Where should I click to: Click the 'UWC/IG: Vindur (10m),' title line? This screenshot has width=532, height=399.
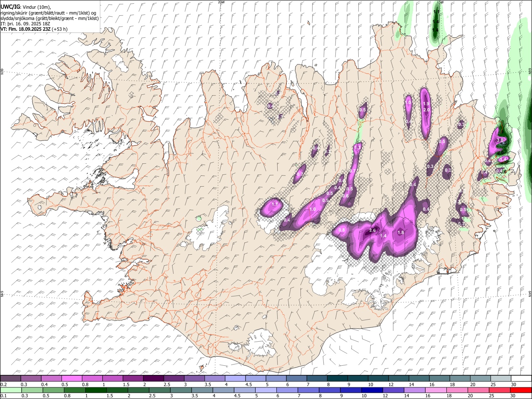25,7
